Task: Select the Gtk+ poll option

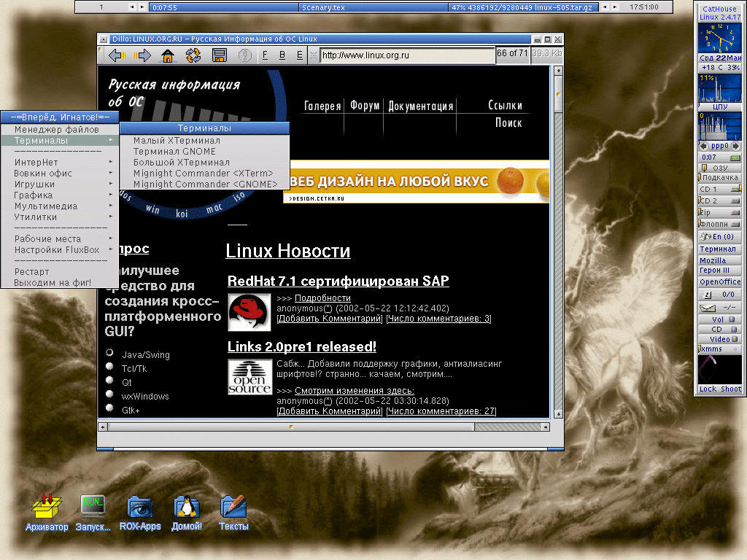Action: 109,408
